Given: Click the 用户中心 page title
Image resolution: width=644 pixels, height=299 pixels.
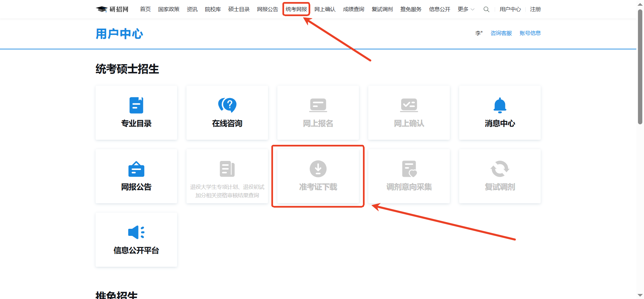Looking at the screenshot, I should coord(119,34).
